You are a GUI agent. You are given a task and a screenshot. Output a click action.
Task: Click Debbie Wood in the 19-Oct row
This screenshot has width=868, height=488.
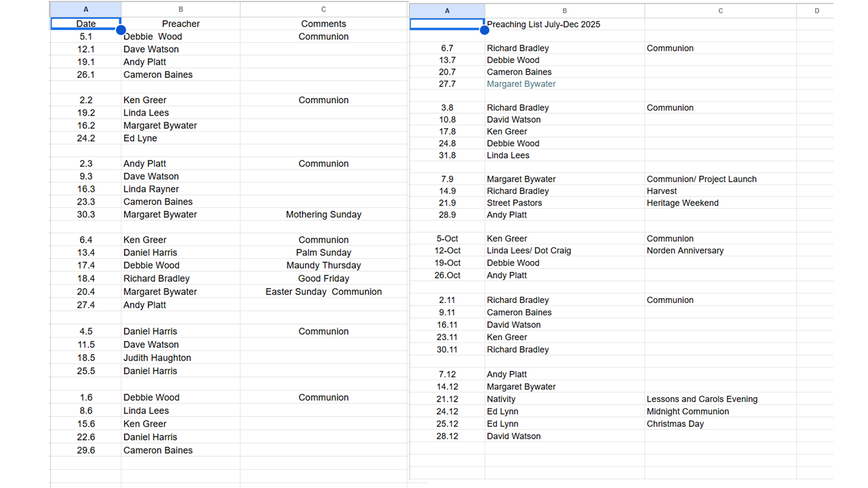(564, 263)
